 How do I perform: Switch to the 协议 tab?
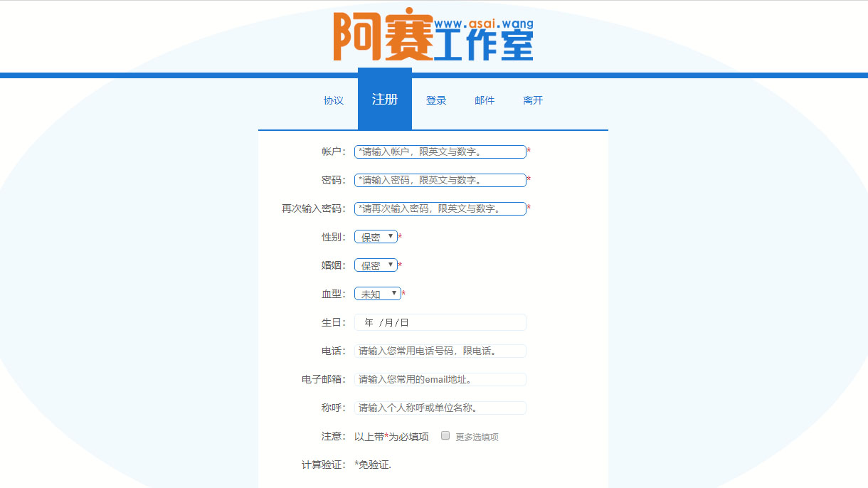(x=333, y=100)
